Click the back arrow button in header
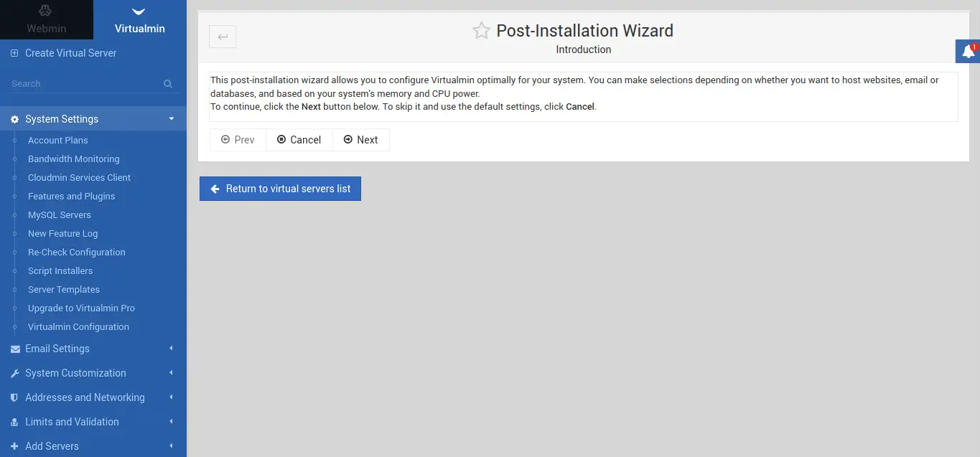Image resolution: width=980 pixels, height=457 pixels. tap(223, 37)
